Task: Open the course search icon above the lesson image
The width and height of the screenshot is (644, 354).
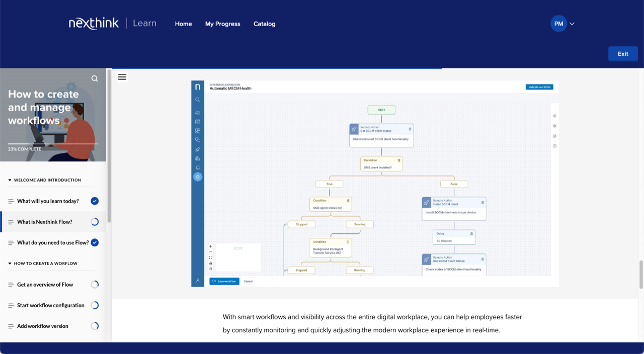Action: click(95, 78)
